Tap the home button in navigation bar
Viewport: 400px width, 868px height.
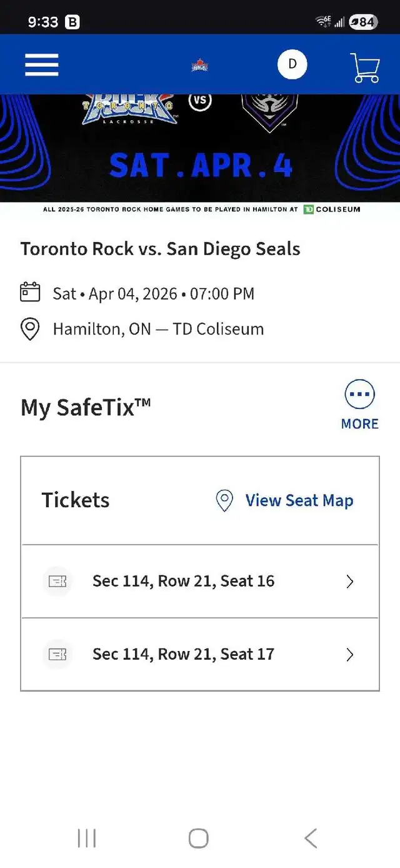coord(199,837)
